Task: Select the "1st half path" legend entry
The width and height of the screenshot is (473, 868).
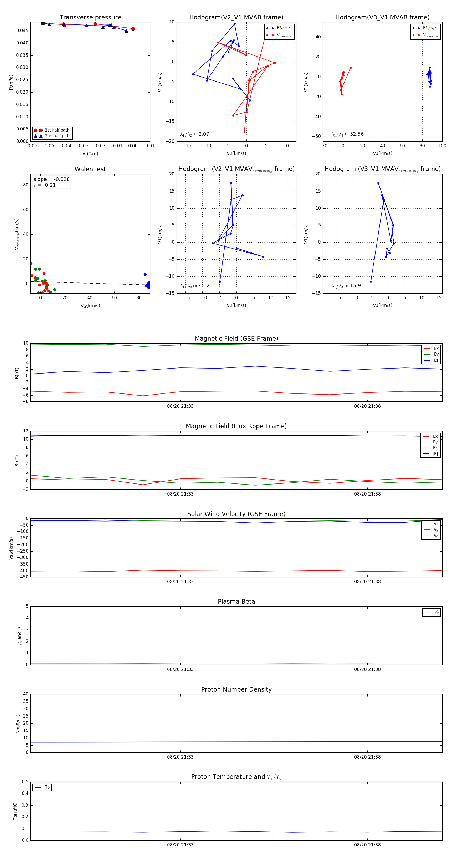Action: click(52, 130)
